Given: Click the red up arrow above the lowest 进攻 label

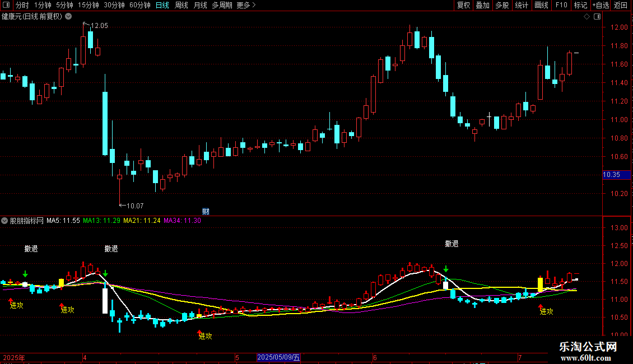Looking at the screenshot, I should pos(199,332).
